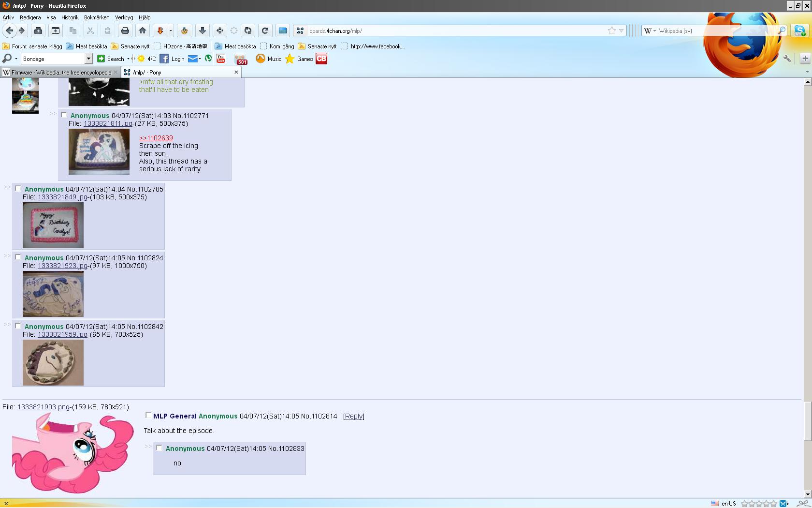Open the YouTube toolbar icon
Viewport: 812px width, 508px height.
click(x=221, y=59)
